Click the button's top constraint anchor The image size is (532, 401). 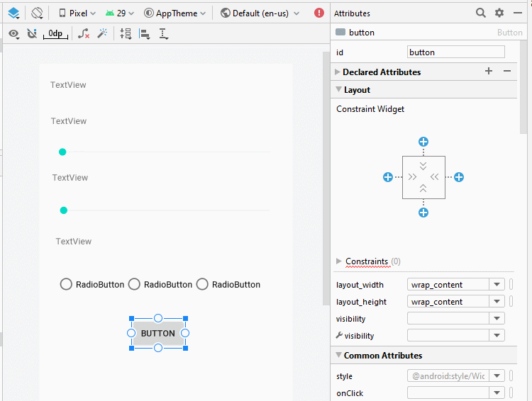pos(158,318)
